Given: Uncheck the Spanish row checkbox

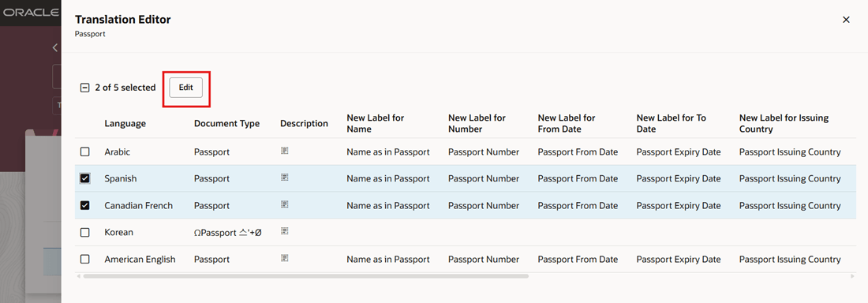Looking at the screenshot, I should coord(84,178).
